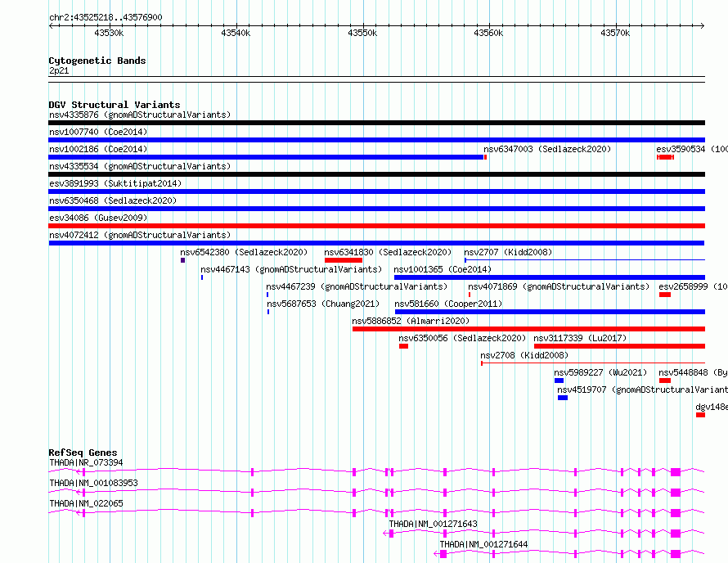Click the nsv4335534 gnomAD variant label
728x563 pixels.
[x=140, y=166]
